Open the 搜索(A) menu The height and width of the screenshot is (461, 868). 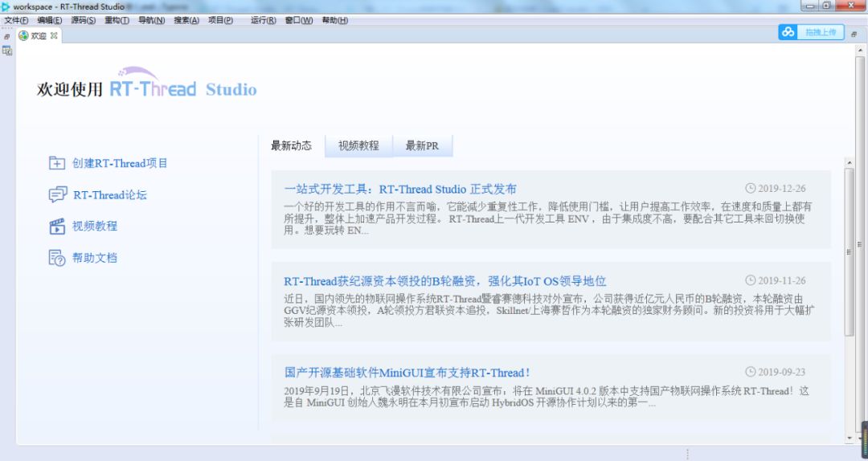(x=186, y=20)
